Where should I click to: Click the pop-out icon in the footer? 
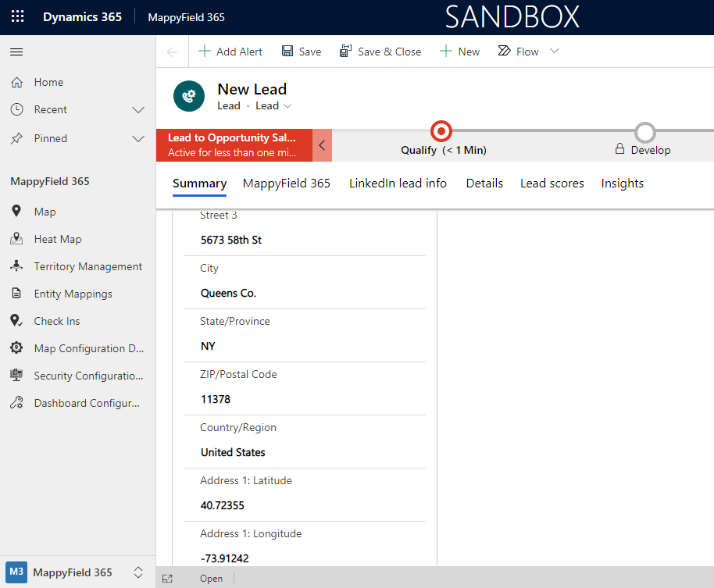(x=168, y=579)
